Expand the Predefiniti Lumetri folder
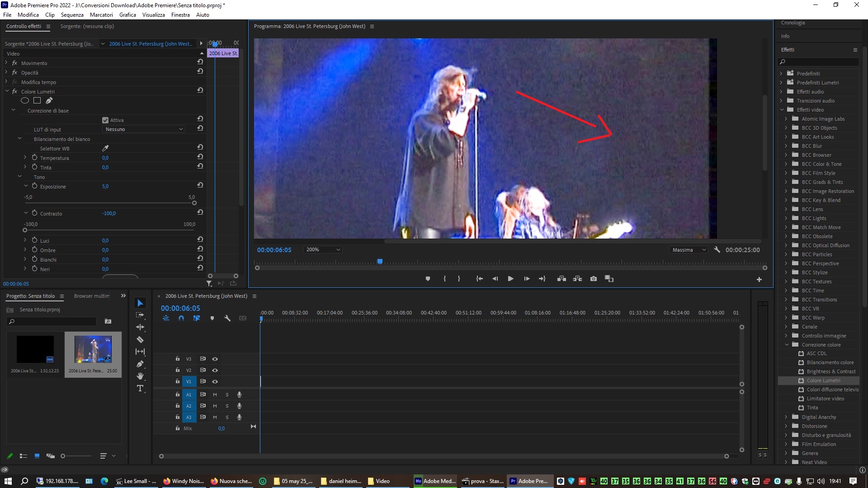 pyautogui.click(x=782, y=83)
